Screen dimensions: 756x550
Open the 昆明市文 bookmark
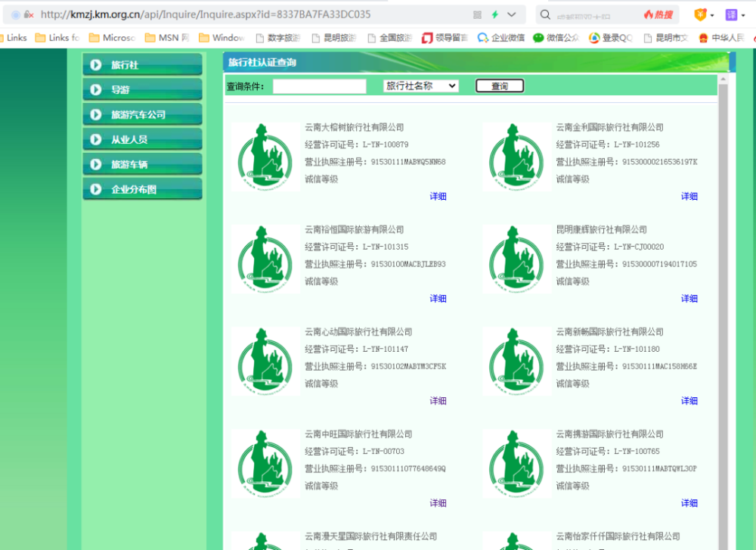[666, 38]
